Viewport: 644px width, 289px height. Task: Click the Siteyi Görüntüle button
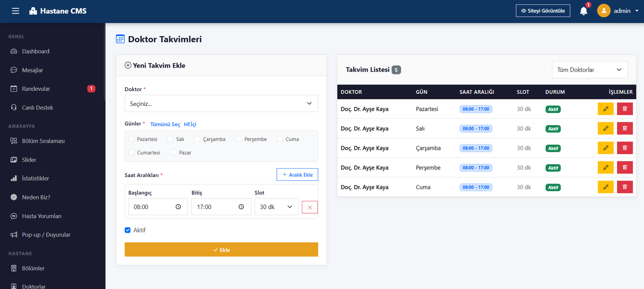tap(543, 11)
